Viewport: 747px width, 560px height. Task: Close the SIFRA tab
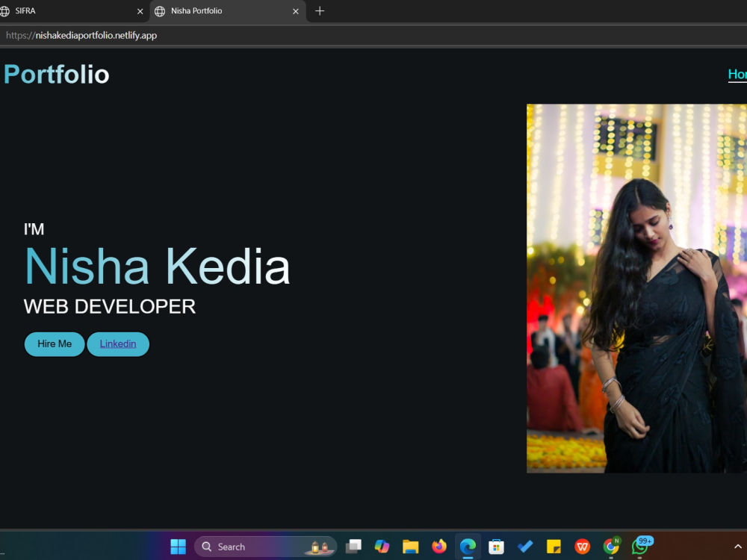(140, 11)
